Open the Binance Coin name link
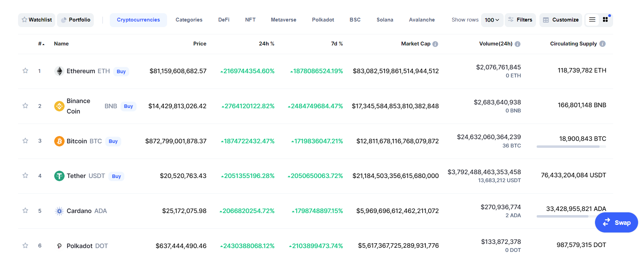Viewport: 644px width, 254px height. click(79, 106)
